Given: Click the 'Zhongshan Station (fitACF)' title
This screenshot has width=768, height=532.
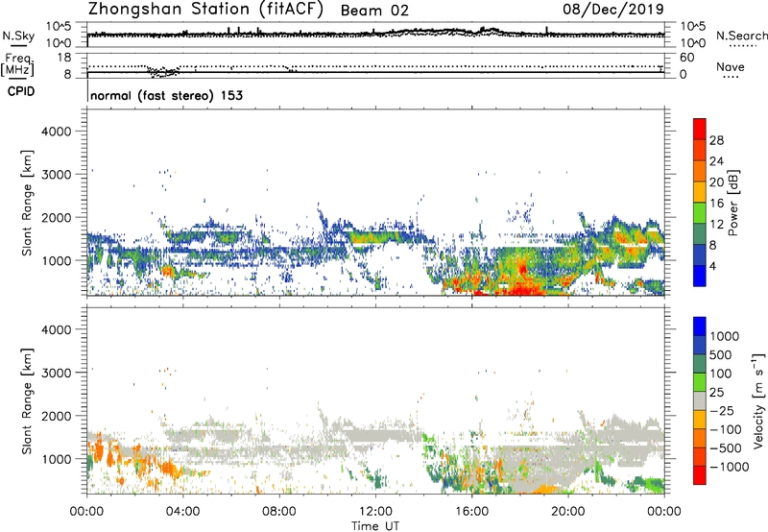Looking at the screenshot, I should tap(205, 10).
